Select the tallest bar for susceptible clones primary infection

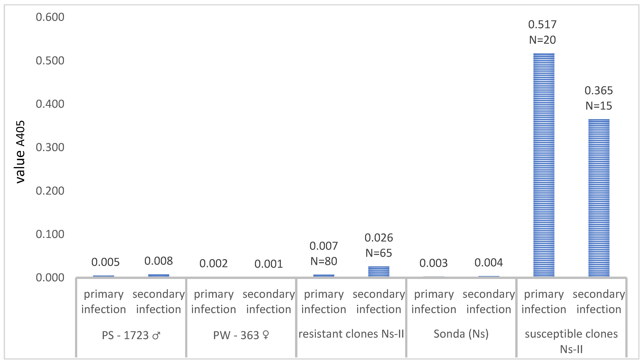tap(544, 165)
